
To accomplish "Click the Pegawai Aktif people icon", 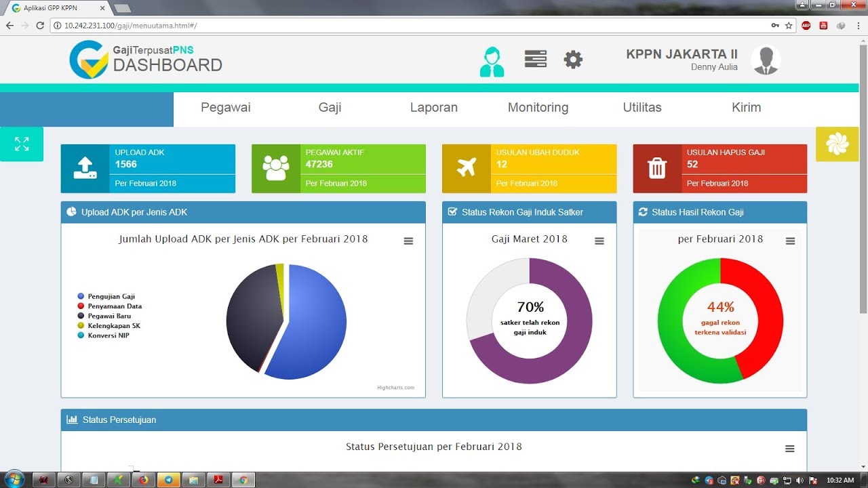I will (x=276, y=168).
